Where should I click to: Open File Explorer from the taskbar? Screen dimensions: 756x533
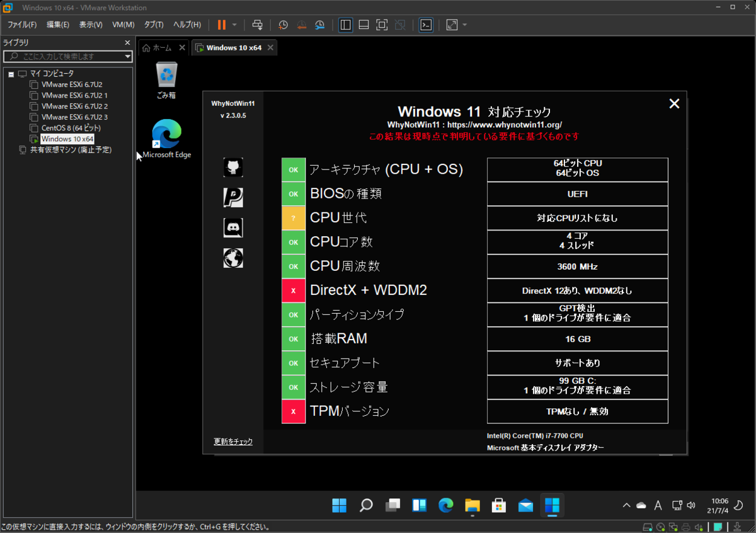pos(472,505)
